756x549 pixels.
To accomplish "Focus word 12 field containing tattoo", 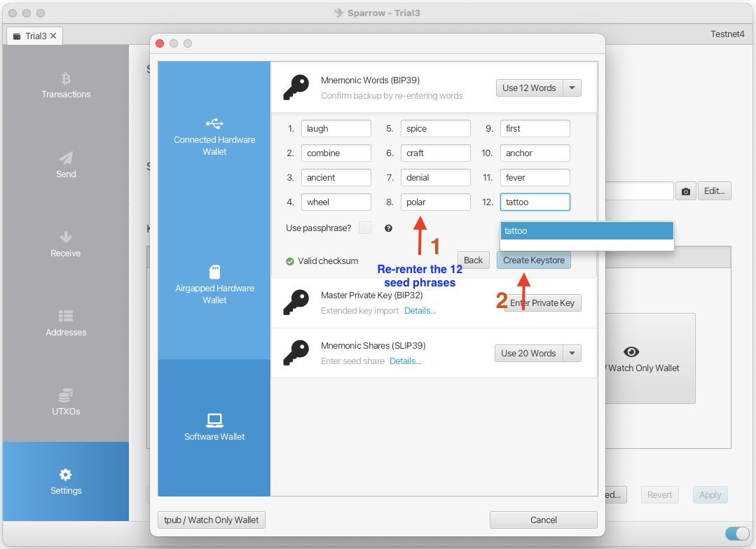I will click(x=535, y=202).
